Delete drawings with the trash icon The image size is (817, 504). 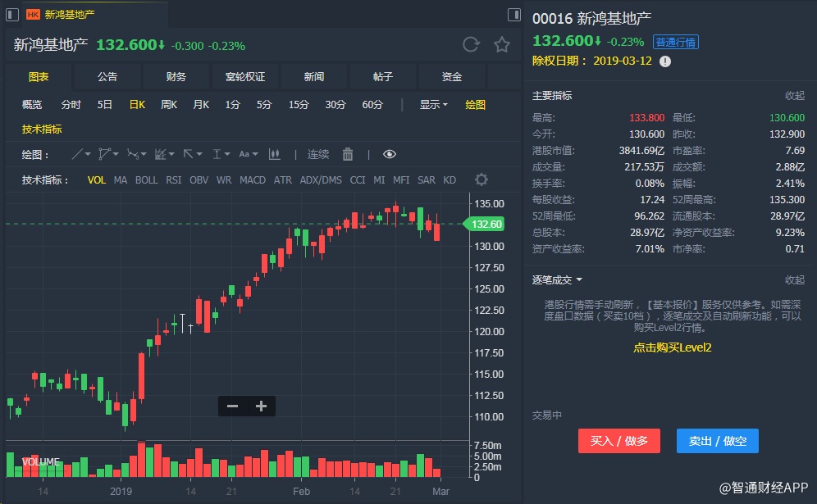pos(348,154)
